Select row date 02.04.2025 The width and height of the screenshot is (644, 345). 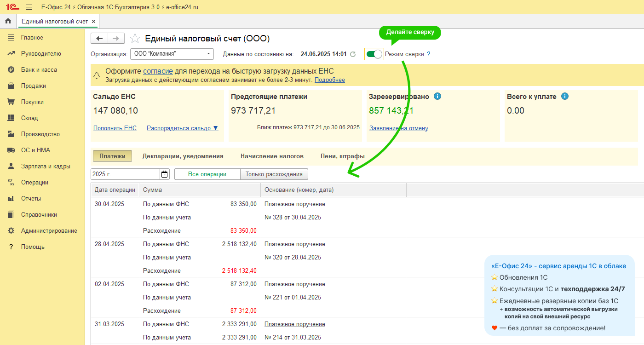coord(109,284)
